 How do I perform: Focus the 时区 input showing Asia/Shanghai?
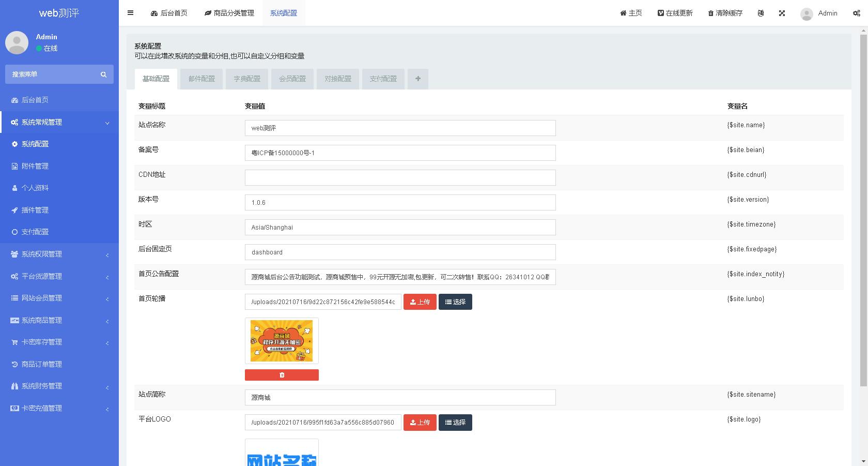coord(400,227)
